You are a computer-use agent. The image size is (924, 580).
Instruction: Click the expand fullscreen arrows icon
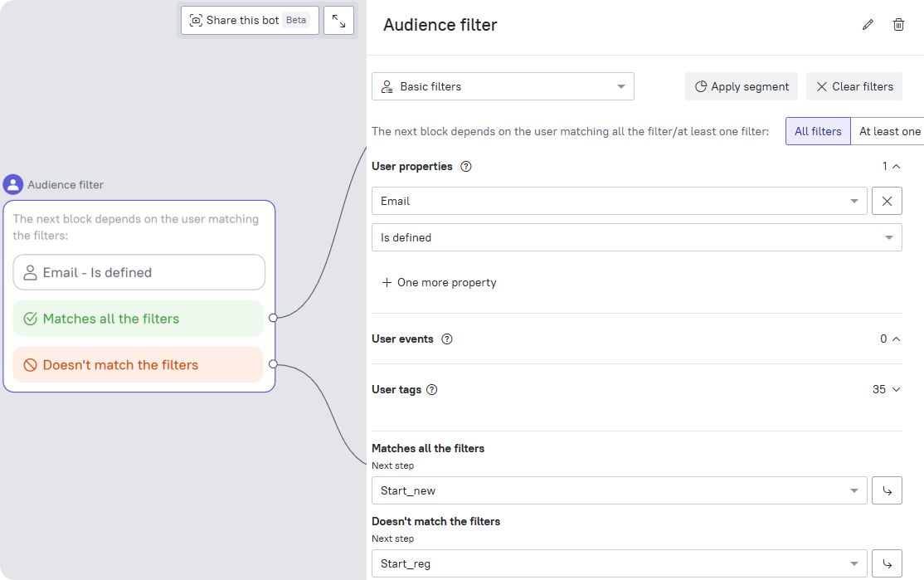[338, 21]
